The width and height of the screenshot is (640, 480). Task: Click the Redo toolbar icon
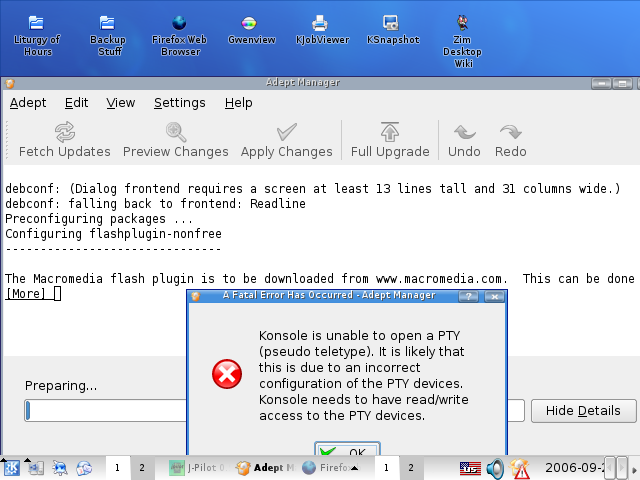pos(510,140)
